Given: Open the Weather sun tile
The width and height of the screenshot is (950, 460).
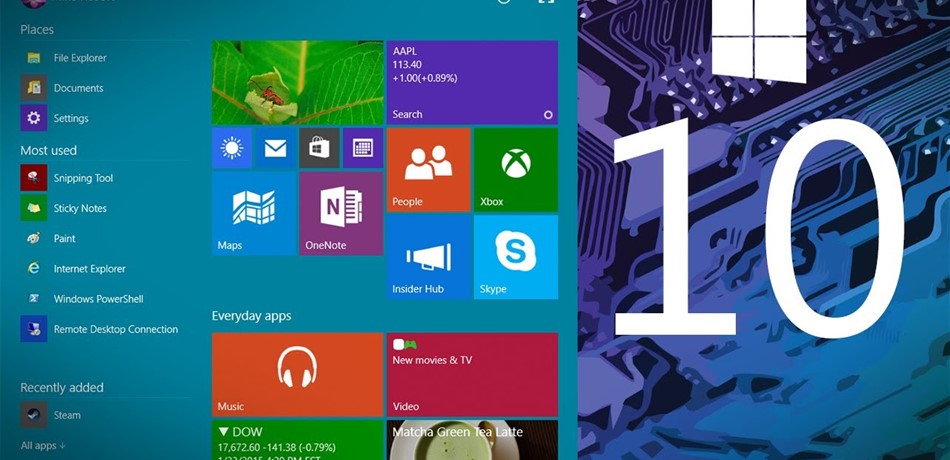Looking at the screenshot, I should point(231,148).
